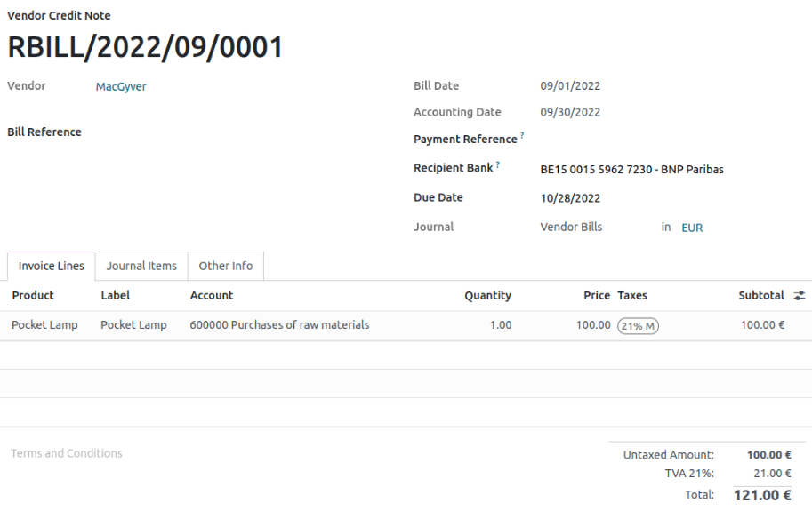Click the 600000 Purchases account cell

tap(279, 325)
